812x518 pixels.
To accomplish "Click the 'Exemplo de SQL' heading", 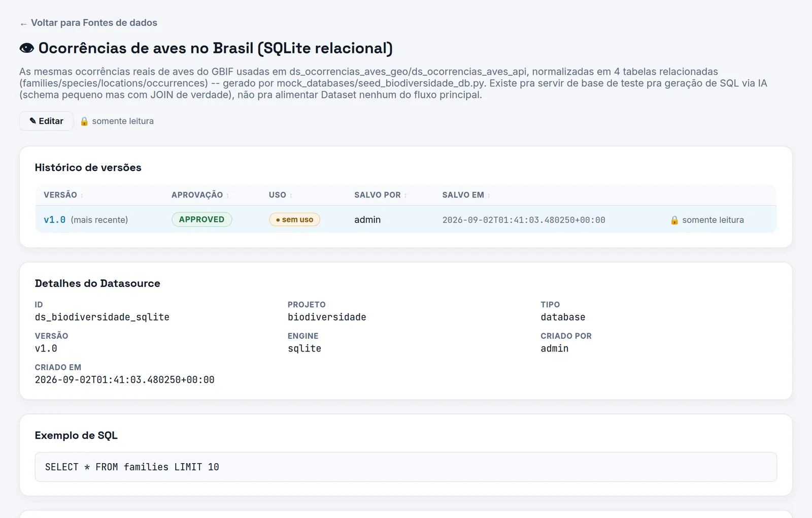I will pyautogui.click(x=76, y=435).
